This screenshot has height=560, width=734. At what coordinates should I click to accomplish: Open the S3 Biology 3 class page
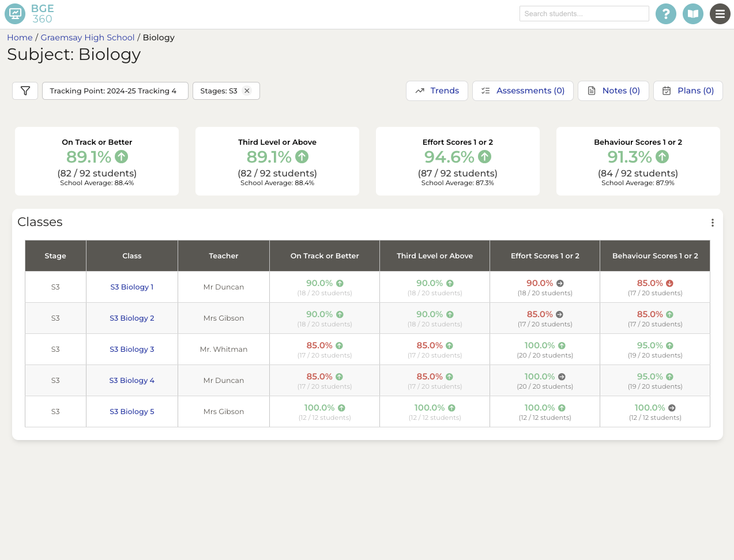pyautogui.click(x=131, y=349)
